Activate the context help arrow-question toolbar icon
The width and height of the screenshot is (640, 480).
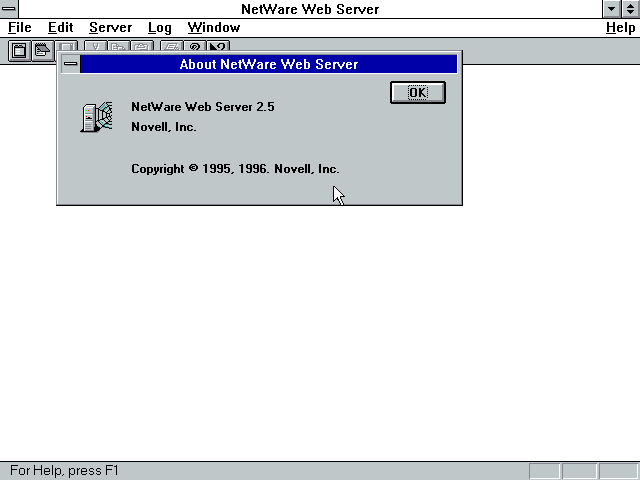tap(218, 46)
